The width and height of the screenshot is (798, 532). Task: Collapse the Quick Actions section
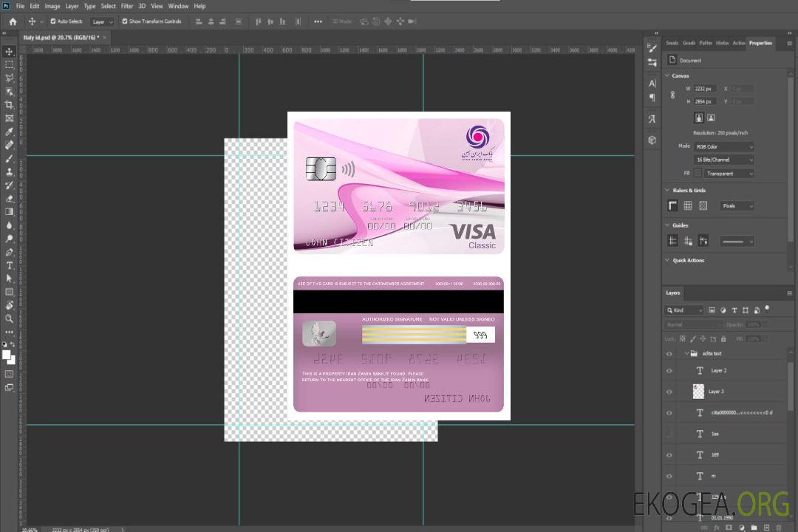[667, 260]
